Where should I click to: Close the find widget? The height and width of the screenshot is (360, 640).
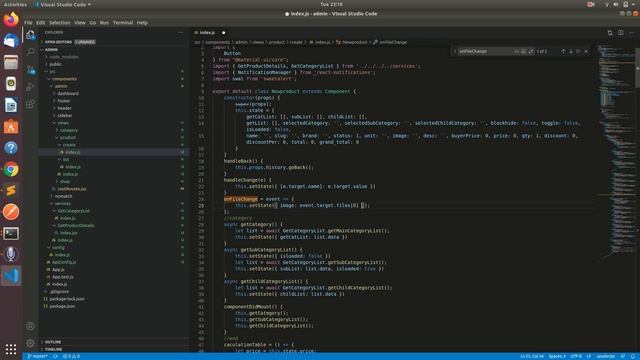click(586, 51)
